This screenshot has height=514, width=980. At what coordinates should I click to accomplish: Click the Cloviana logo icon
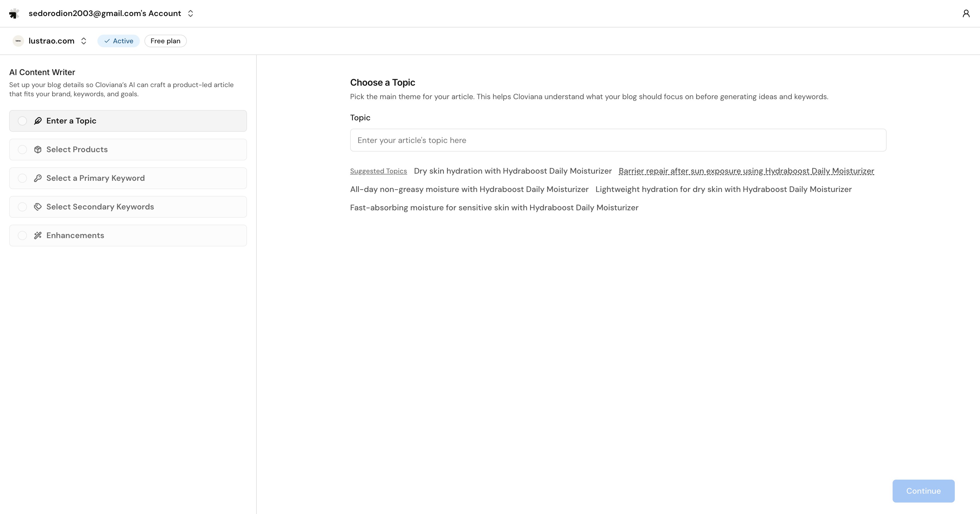tap(14, 14)
